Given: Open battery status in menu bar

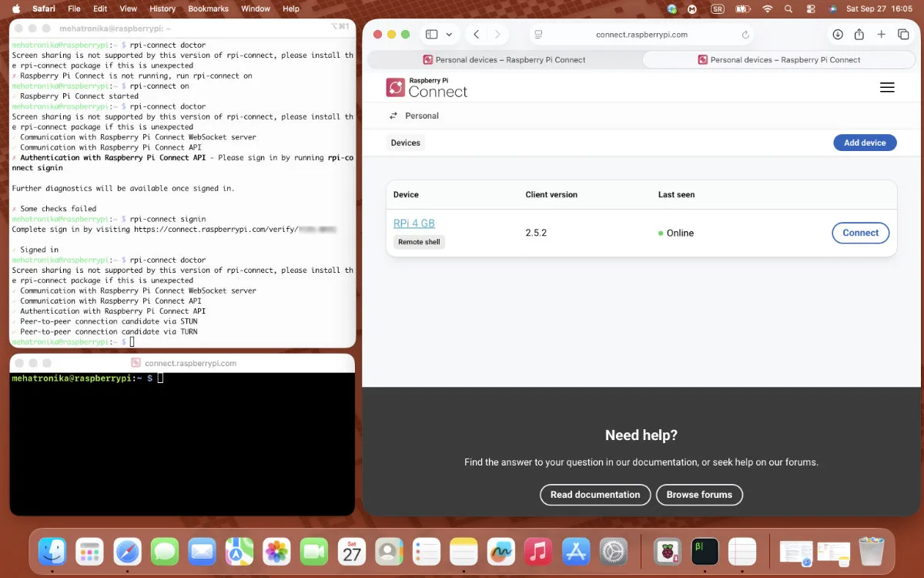Looking at the screenshot, I should (743, 9).
